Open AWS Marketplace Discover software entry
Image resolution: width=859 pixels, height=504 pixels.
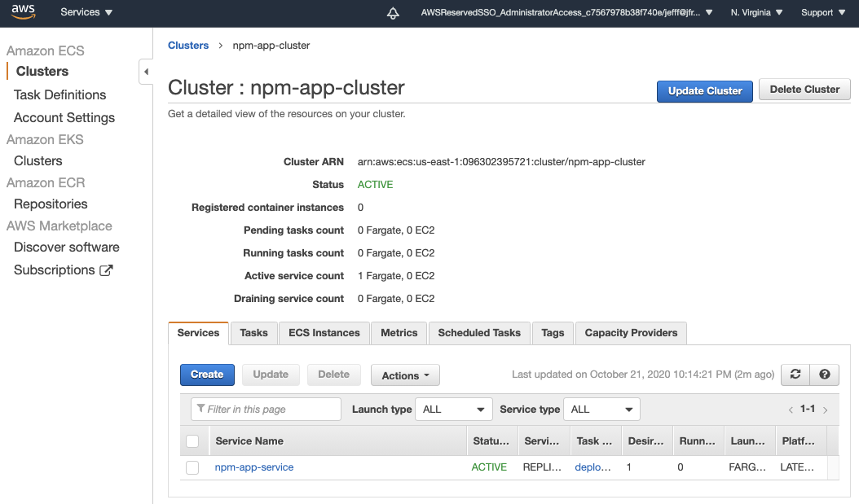click(x=65, y=247)
